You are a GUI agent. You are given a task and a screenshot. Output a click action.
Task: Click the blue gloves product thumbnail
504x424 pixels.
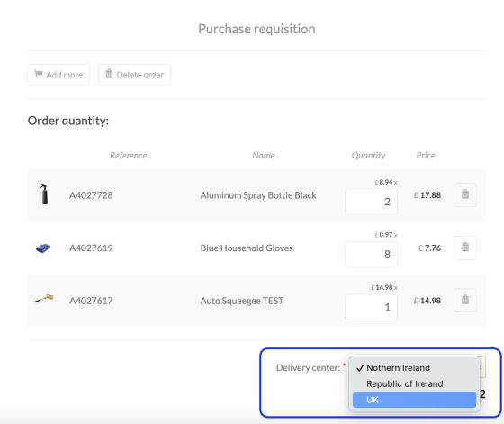click(43, 248)
